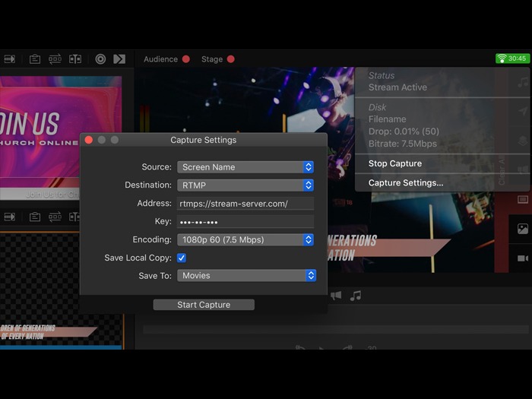This screenshot has height=399, width=532.
Task: Toggle the Audience output indicator
Action: 186,59
